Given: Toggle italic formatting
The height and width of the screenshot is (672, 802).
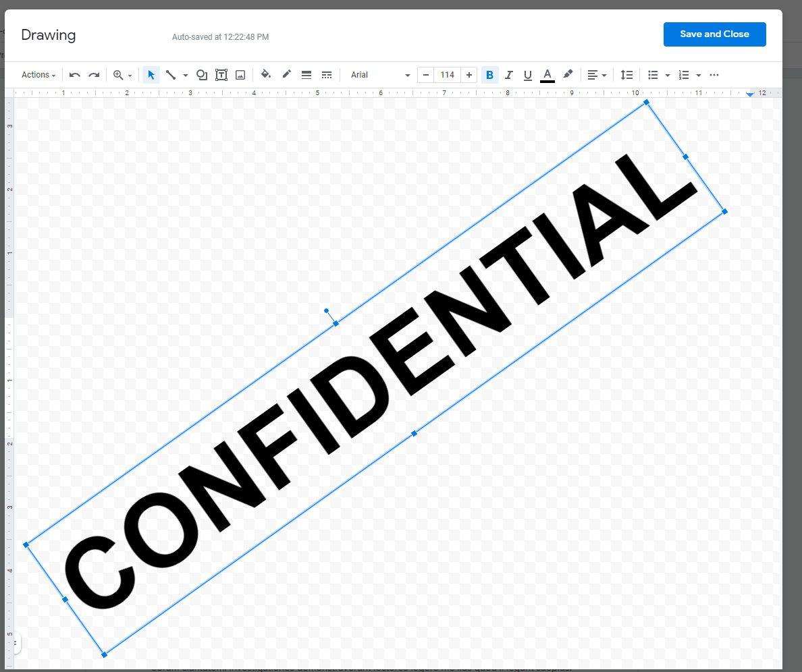Looking at the screenshot, I should tap(508, 75).
